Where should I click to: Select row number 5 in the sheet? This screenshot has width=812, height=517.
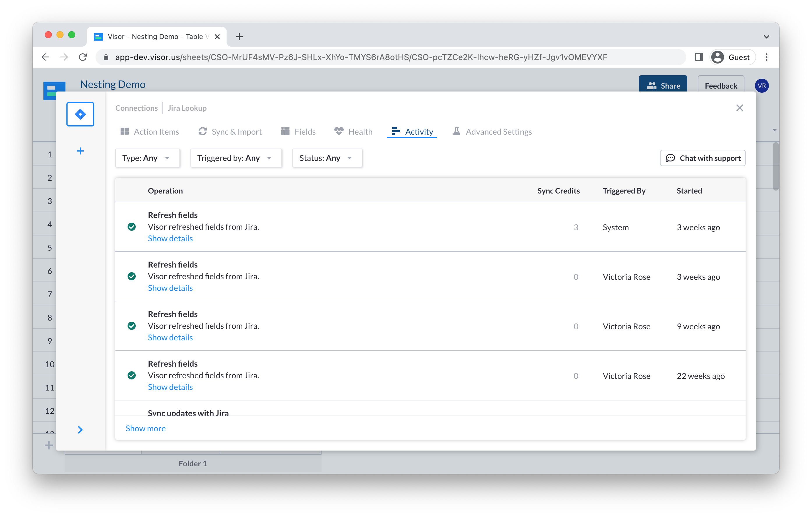click(x=50, y=247)
